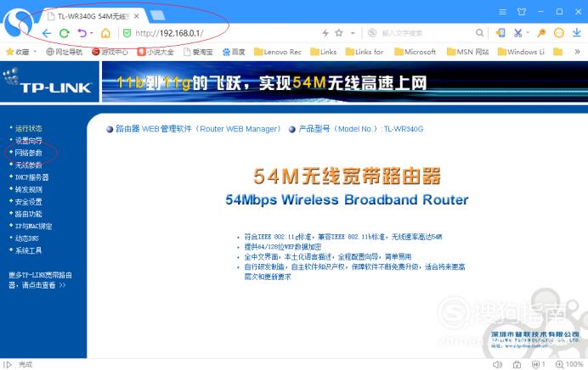Viewport: 588px width, 370px height.
Task: Open the MSN 网站 bookmark folder
Action: point(468,52)
